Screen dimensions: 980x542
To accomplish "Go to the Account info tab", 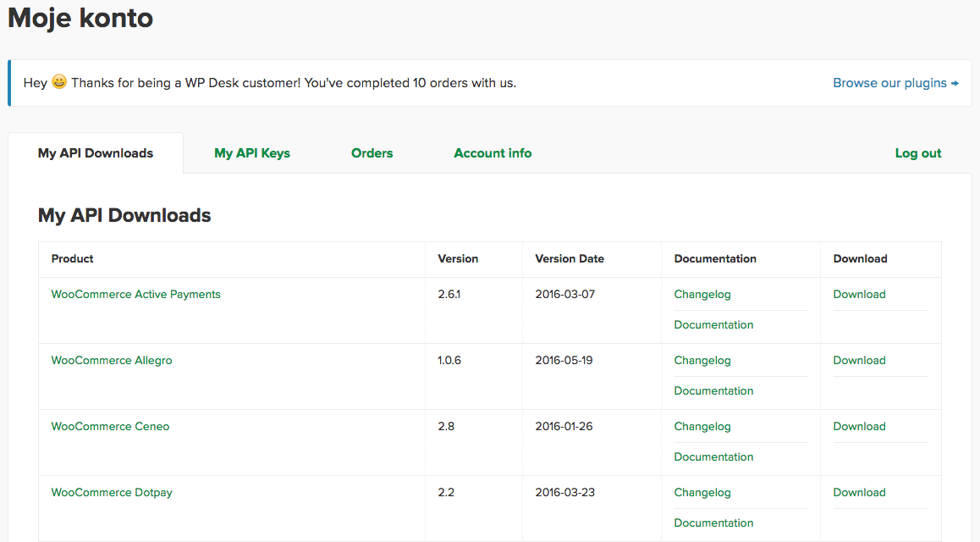I will pos(493,153).
